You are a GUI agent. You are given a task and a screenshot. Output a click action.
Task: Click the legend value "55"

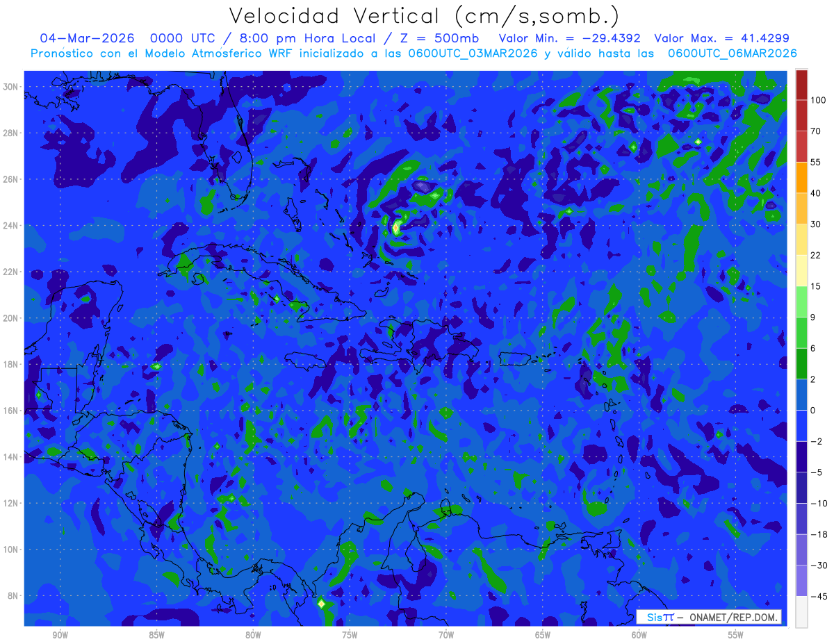coord(816,162)
